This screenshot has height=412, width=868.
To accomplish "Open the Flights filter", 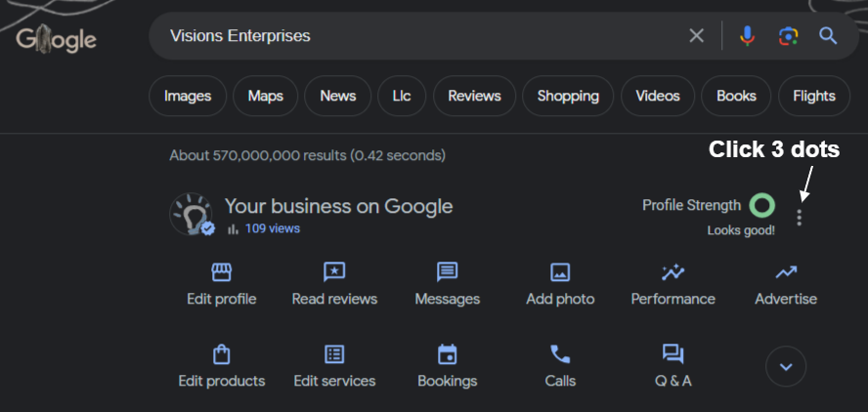I will tap(813, 96).
